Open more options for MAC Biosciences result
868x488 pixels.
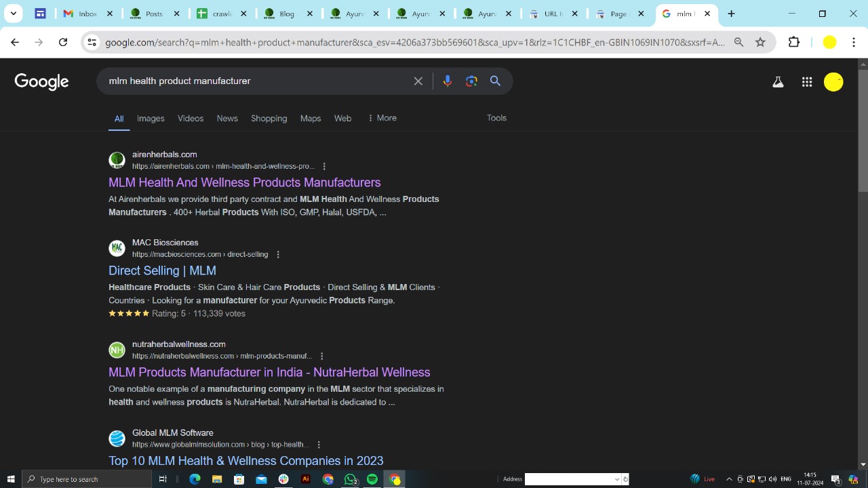coord(278,254)
